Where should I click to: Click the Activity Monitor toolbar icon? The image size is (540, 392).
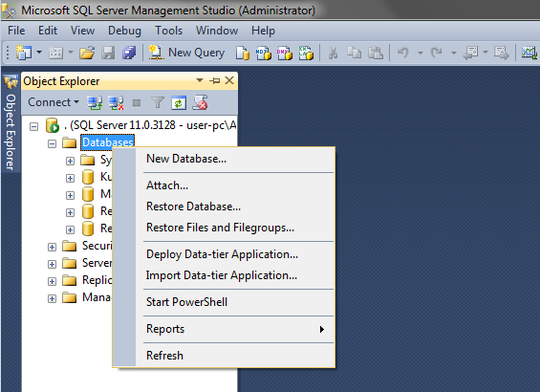point(529,53)
